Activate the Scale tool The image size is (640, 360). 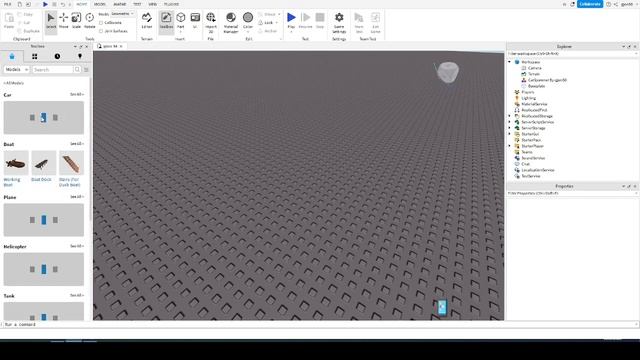click(x=76, y=21)
